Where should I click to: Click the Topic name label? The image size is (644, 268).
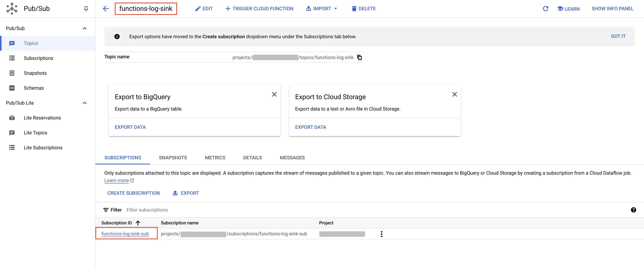[x=117, y=57]
